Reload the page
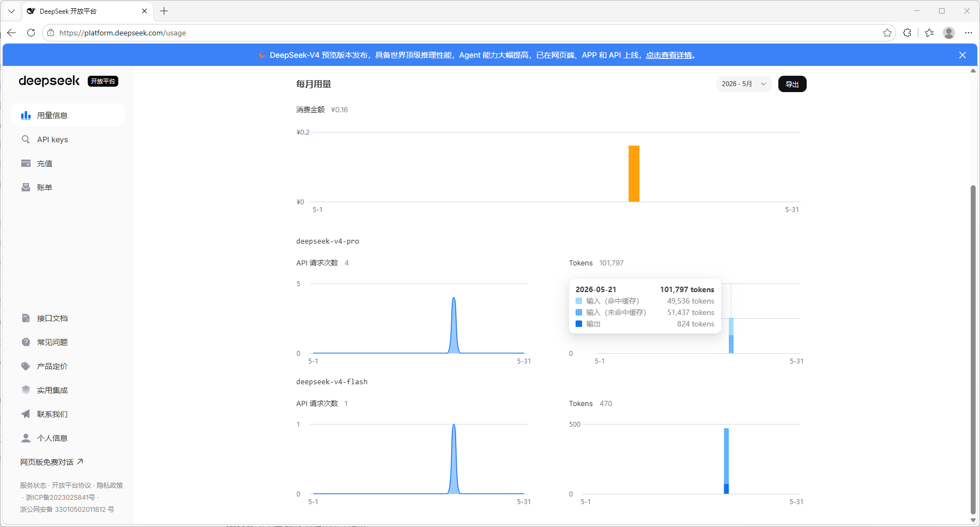This screenshot has height=527, width=980. (31, 33)
